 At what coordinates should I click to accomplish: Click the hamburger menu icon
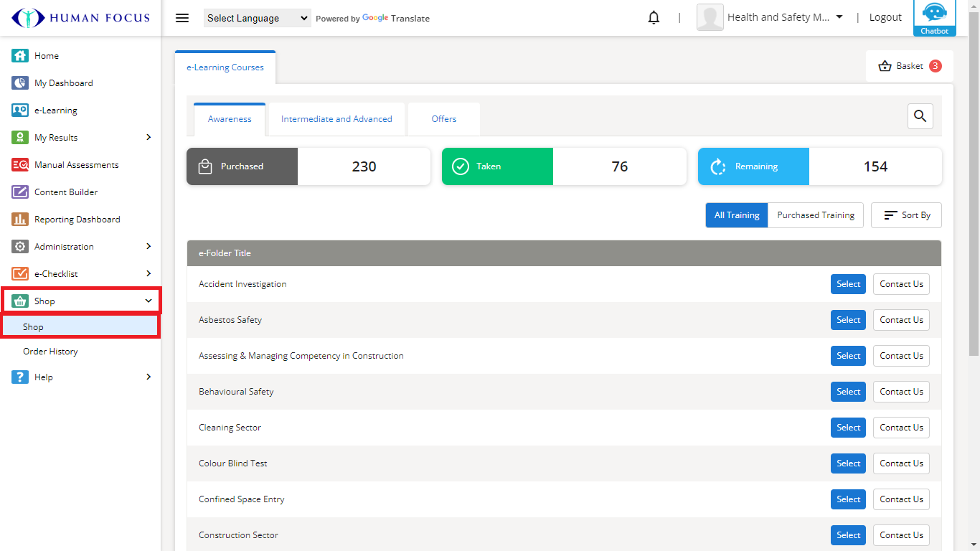pos(182,18)
